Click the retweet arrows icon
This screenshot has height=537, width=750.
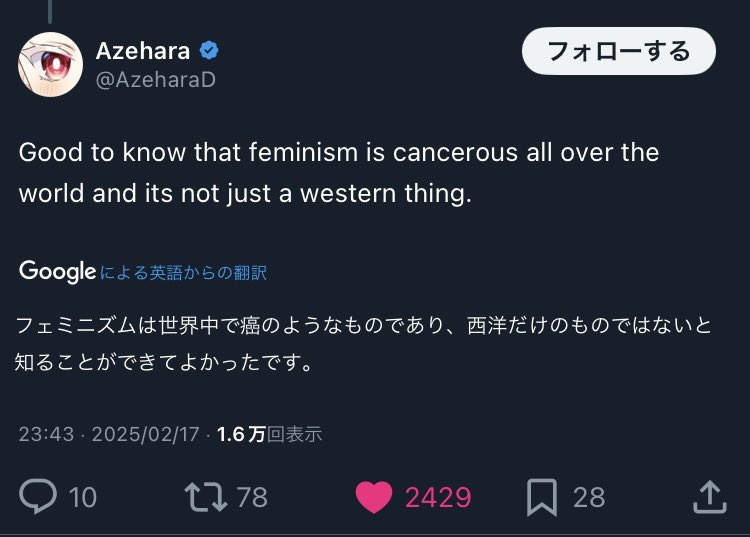click(x=204, y=496)
